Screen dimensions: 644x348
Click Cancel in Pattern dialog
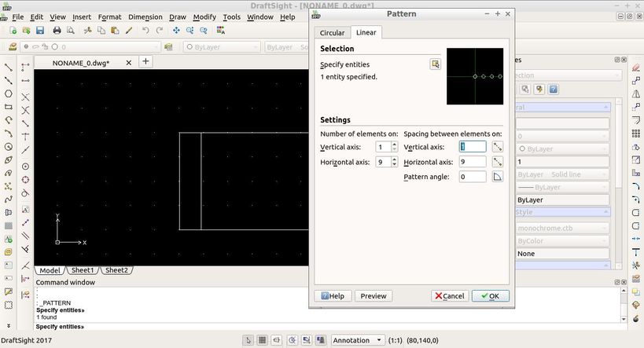tap(450, 296)
